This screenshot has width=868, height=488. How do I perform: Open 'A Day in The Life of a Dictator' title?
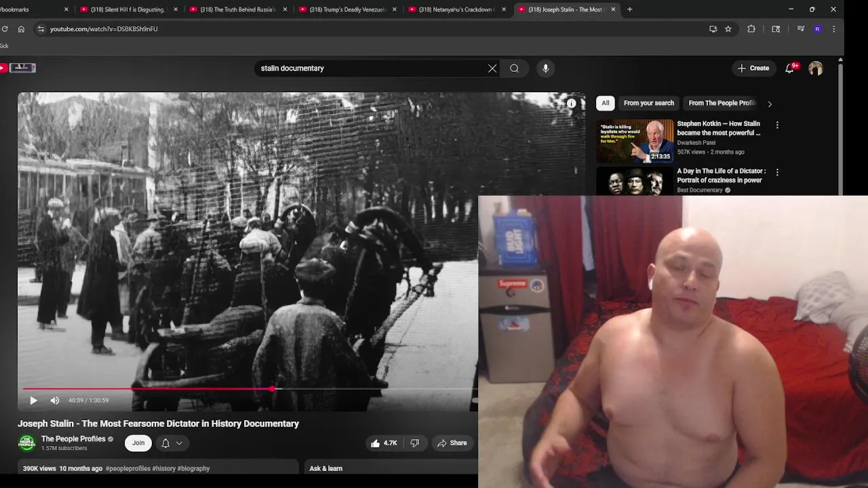[x=721, y=176]
